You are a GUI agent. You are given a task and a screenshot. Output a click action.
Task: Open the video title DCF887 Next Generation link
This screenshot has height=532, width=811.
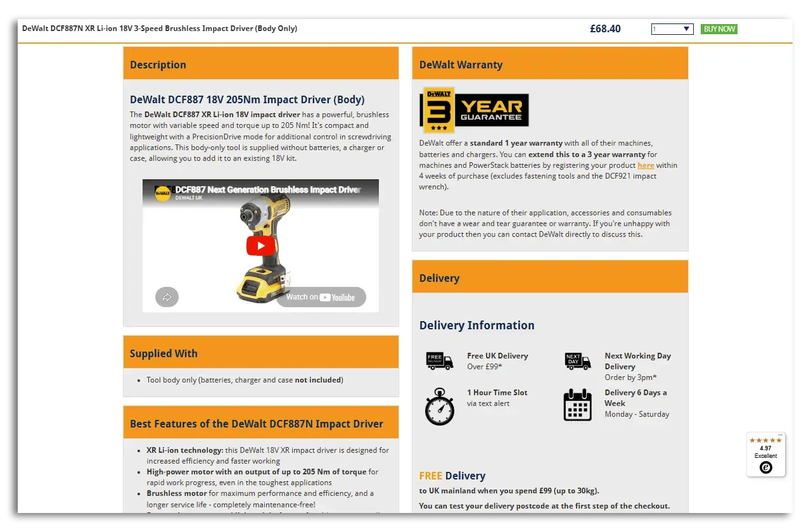pos(267,189)
